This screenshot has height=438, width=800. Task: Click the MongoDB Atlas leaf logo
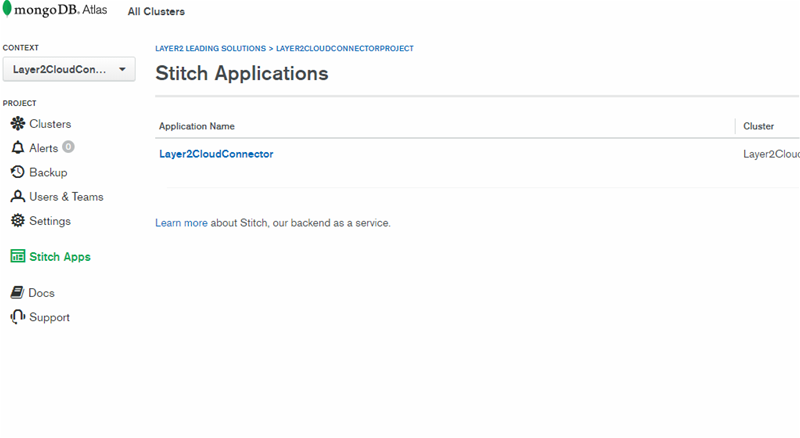coord(8,11)
